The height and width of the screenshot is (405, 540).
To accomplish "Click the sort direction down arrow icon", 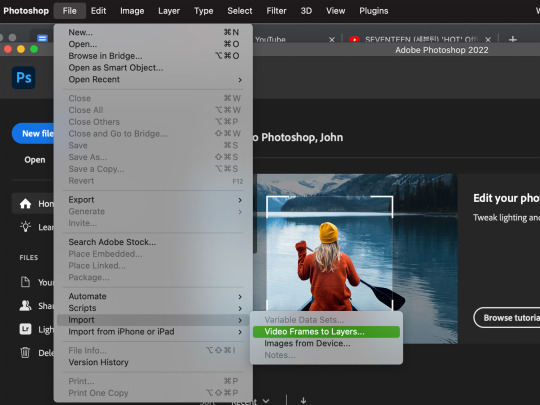I will 303,400.
